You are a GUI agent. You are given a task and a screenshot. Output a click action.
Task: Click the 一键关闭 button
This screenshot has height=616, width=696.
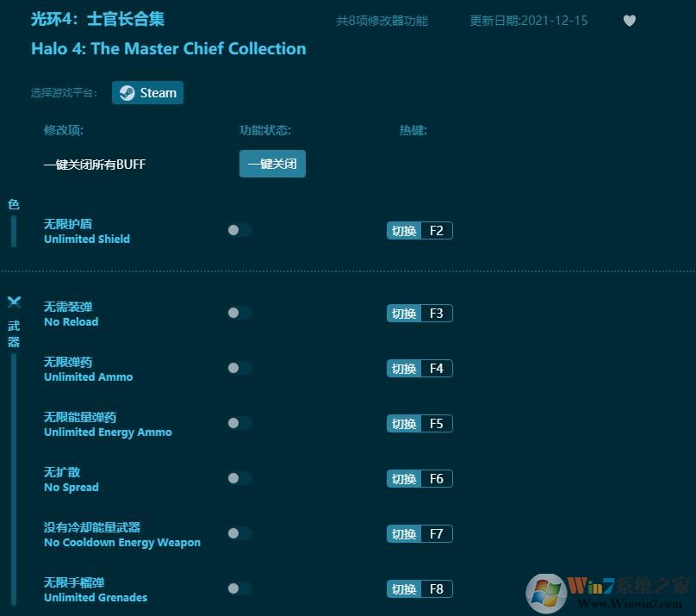click(272, 164)
